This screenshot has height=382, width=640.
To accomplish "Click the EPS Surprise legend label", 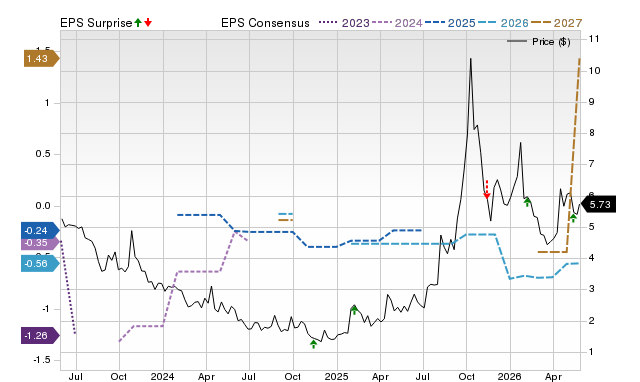I will (96, 23).
